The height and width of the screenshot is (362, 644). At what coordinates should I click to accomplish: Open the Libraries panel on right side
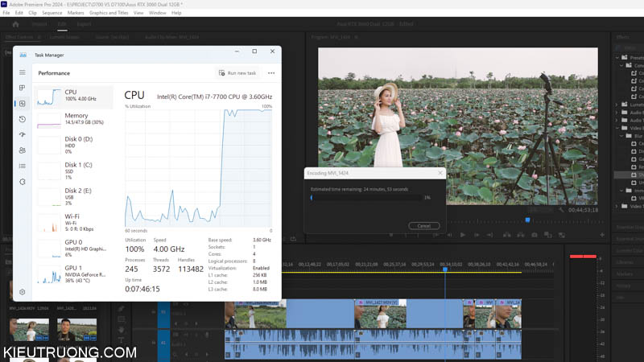point(625,262)
